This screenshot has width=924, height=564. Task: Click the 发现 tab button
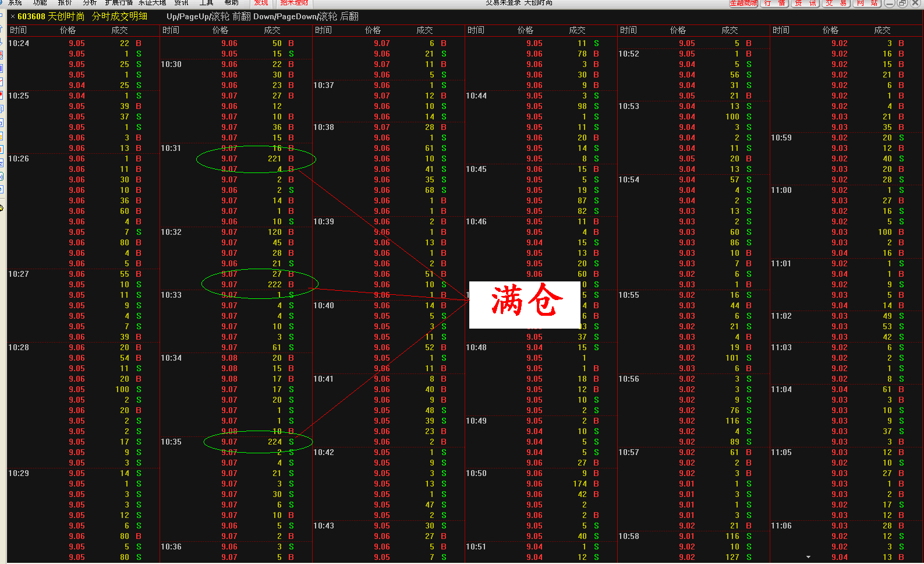coord(261,3)
